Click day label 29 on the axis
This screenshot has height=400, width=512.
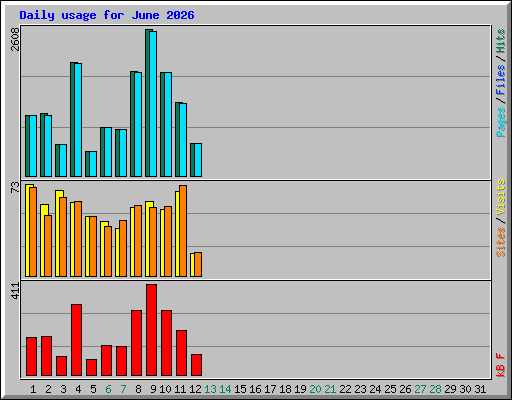(450, 389)
